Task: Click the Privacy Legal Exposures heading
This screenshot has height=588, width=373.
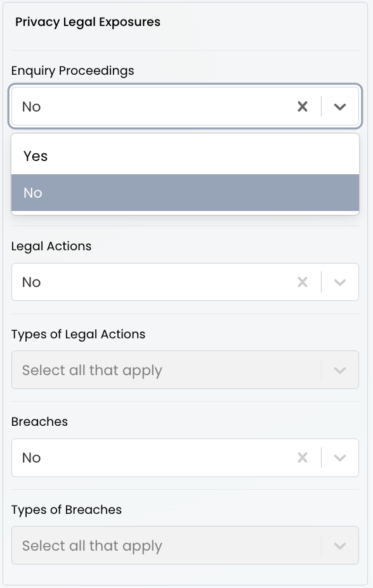Action: (x=88, y=22)
